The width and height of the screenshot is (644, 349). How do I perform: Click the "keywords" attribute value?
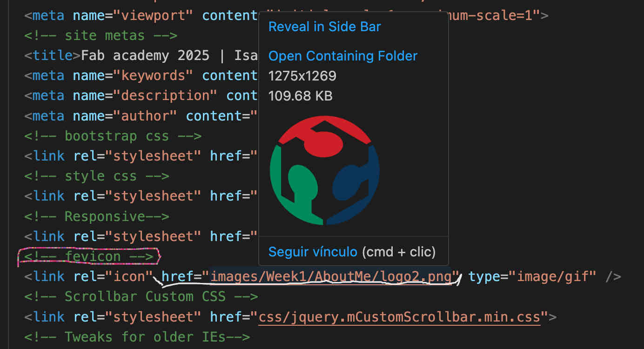pos(154,75)
